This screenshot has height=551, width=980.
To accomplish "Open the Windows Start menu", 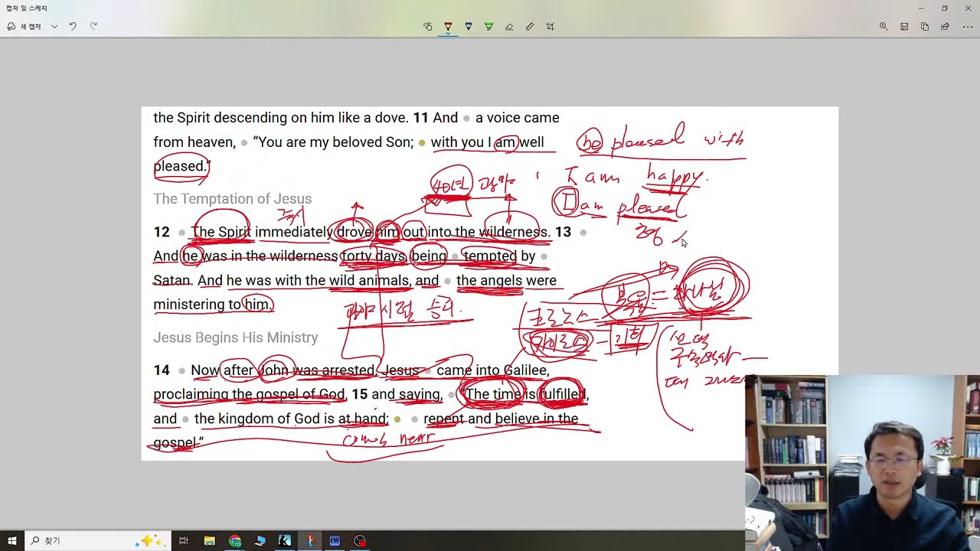I will [x=12, y=540].
